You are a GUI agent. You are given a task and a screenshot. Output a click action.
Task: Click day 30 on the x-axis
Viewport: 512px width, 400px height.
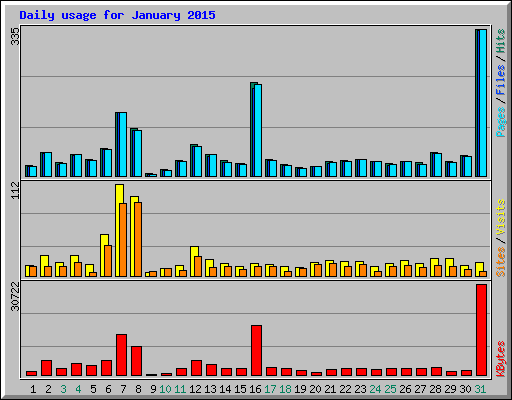(x=465, y=389)
